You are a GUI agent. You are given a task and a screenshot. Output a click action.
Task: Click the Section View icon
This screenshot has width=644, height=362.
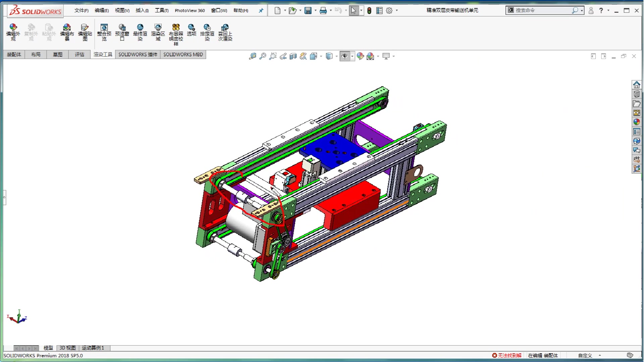click(x=293, y=56)
